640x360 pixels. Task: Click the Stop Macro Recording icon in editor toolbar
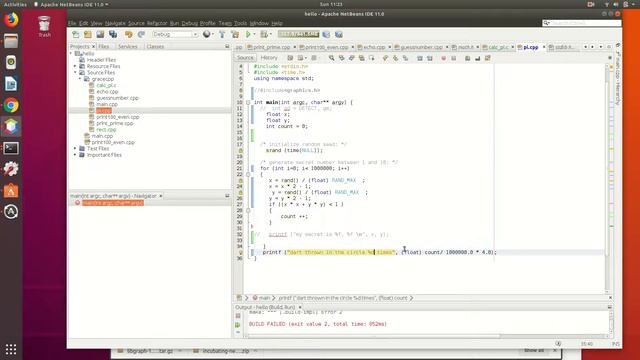(453, 58)
